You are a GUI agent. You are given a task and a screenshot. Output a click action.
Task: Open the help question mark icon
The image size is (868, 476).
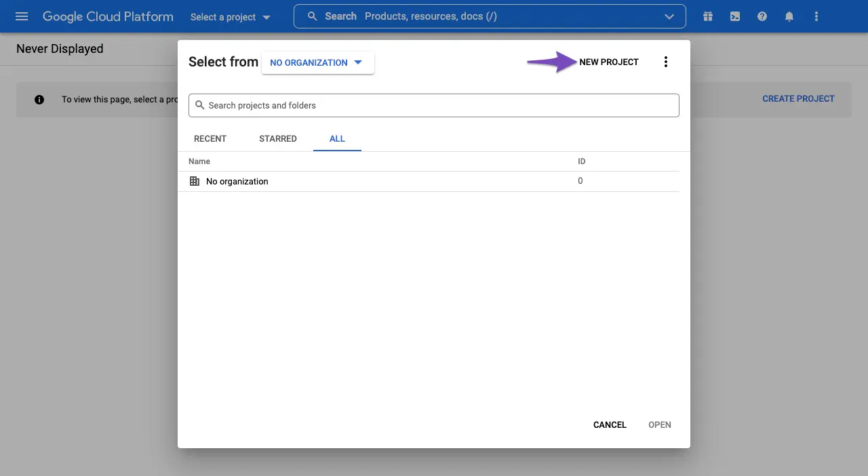point(762,16)
